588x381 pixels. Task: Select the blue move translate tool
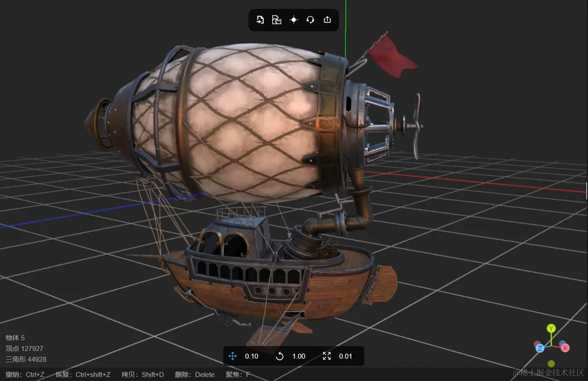(x=232, y=356)
